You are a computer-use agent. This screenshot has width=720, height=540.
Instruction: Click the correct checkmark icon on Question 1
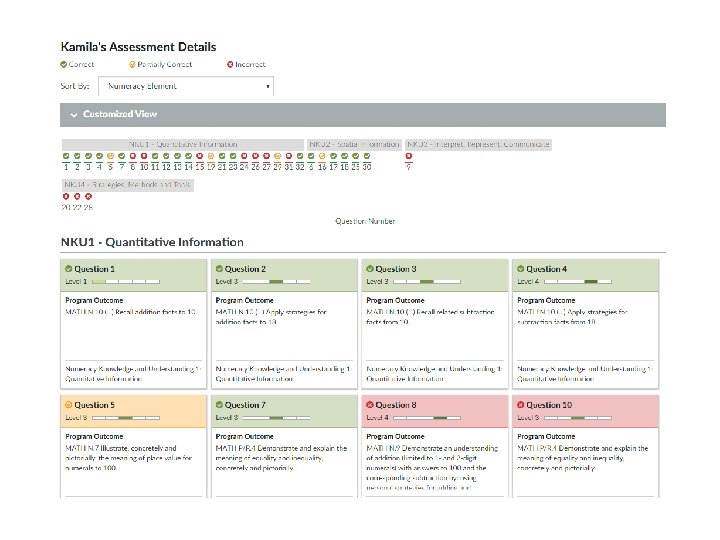pyautogui.click(x=68, y=269)
